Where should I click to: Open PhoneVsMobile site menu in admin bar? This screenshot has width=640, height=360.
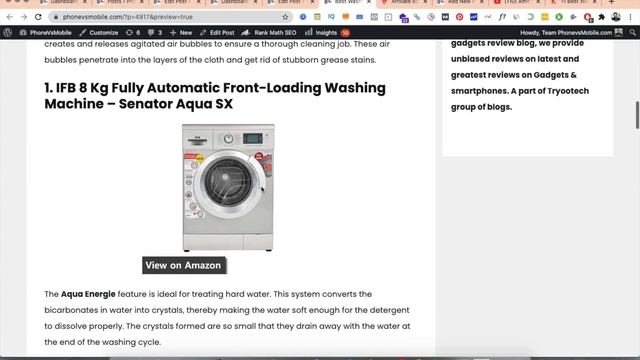[45, 33]
